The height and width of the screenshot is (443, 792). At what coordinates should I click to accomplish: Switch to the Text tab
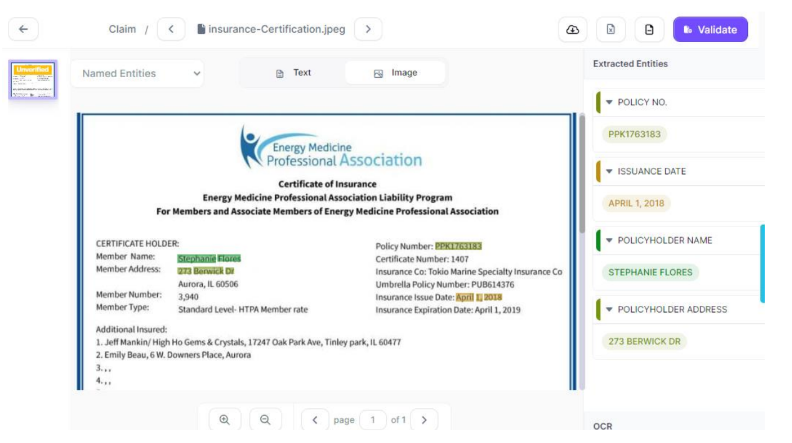[x=293, y=73]
